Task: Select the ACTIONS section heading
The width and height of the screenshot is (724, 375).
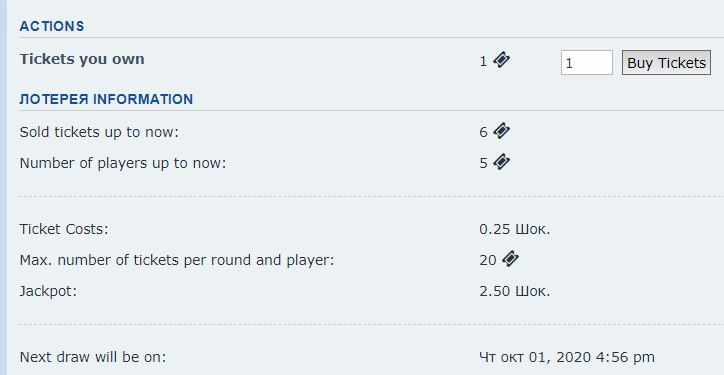Action: [x=52, y=26]
